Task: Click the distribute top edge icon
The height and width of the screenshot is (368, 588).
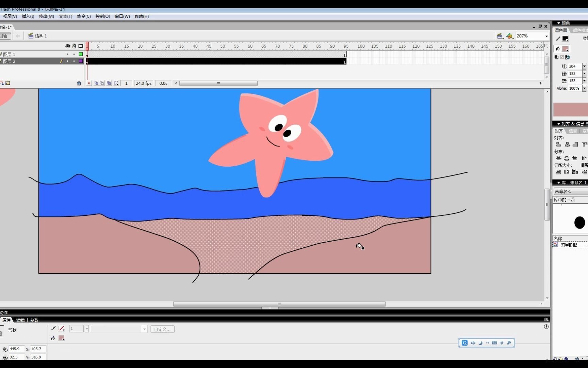Action: click(x=558, y=158)
